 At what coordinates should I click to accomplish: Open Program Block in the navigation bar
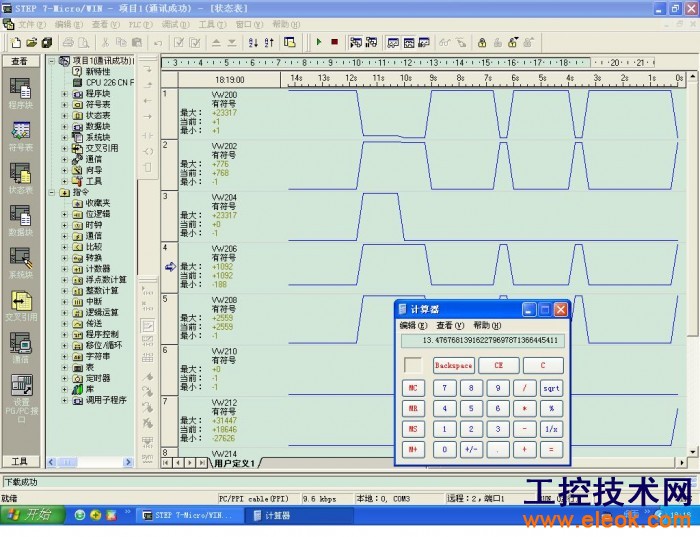pyautogui.click(x=20, y=93)
